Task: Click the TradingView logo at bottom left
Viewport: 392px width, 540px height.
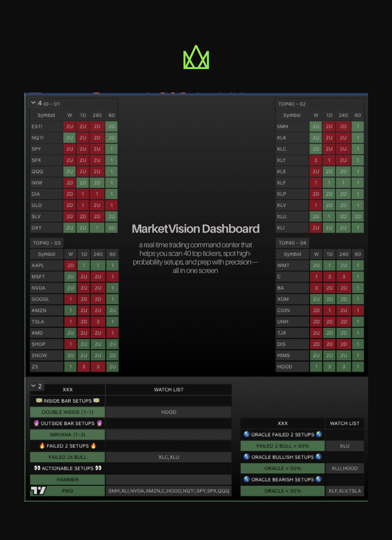Action: pos(38,491)
